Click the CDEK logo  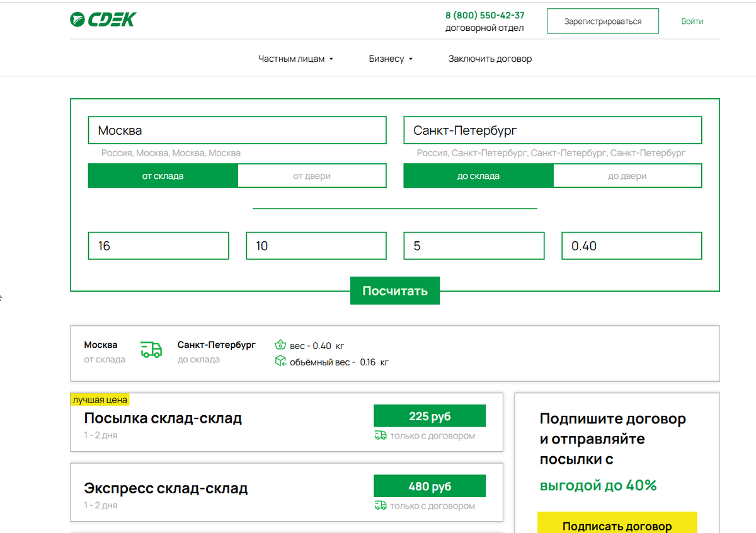click(x=103, y=20)
